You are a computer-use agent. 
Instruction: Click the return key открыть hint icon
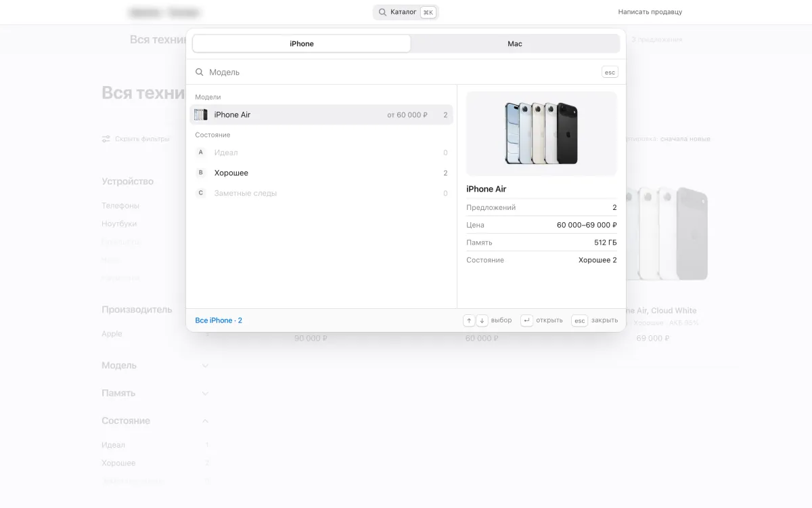point(526,320)
